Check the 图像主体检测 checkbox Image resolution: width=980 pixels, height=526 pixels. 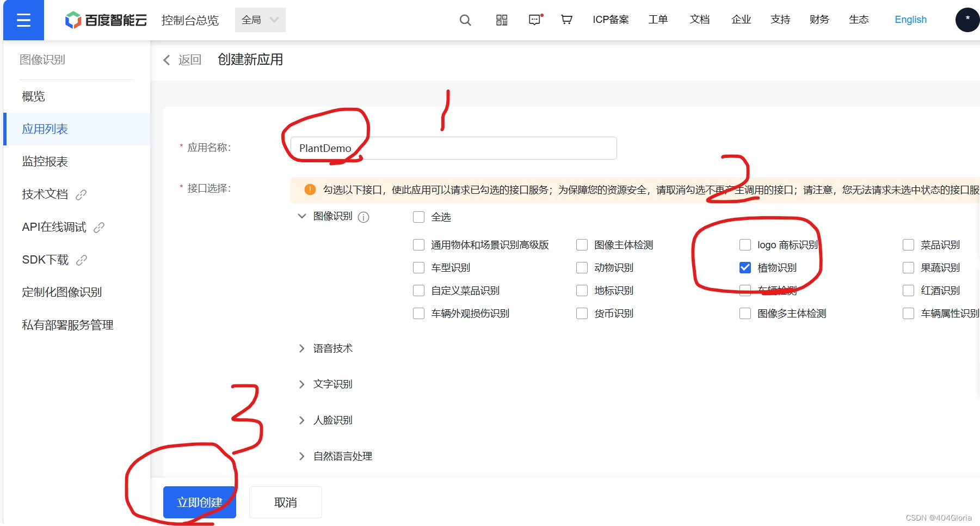pos(582,245)
